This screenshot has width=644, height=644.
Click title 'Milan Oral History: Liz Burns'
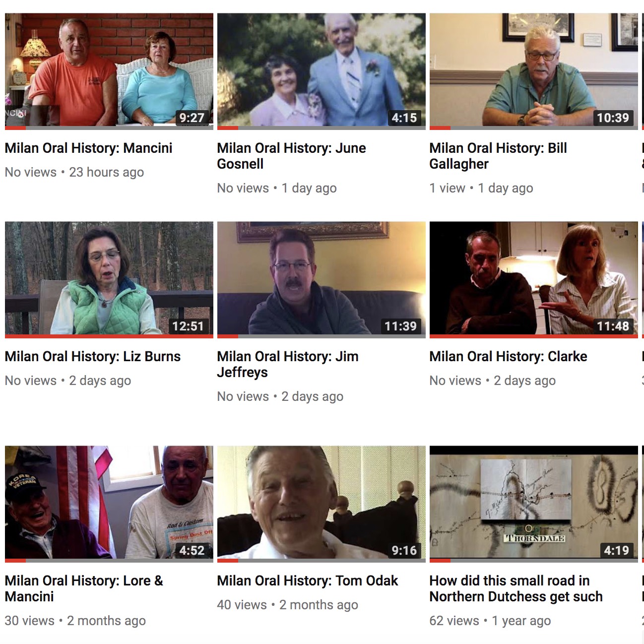[93, 356]
